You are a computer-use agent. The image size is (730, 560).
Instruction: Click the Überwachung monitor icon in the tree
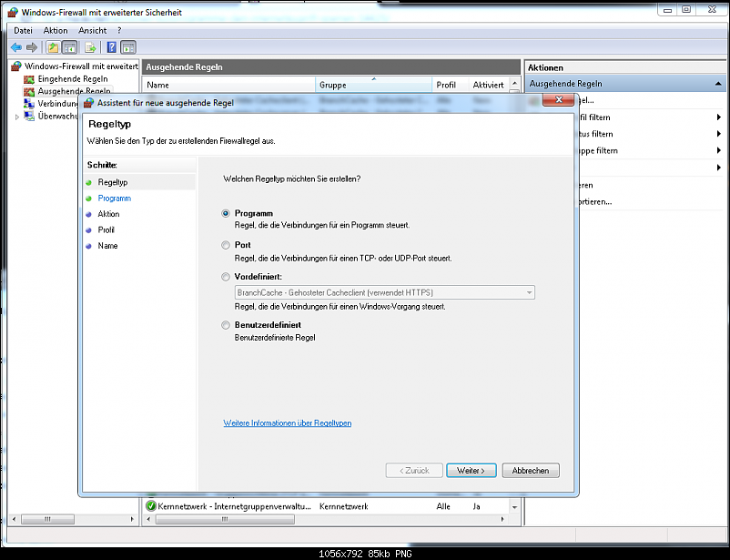pyautogui.click(x=29, y=116)
